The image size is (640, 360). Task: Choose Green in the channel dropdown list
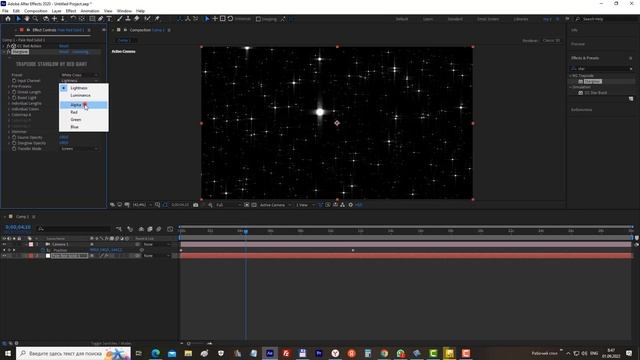pyautogui.click(x=84, y=120)
